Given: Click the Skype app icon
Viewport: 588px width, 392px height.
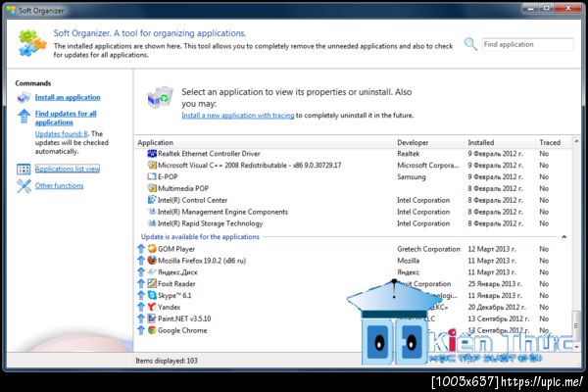Looking at the screenshot, I should (x=152, y=295).
